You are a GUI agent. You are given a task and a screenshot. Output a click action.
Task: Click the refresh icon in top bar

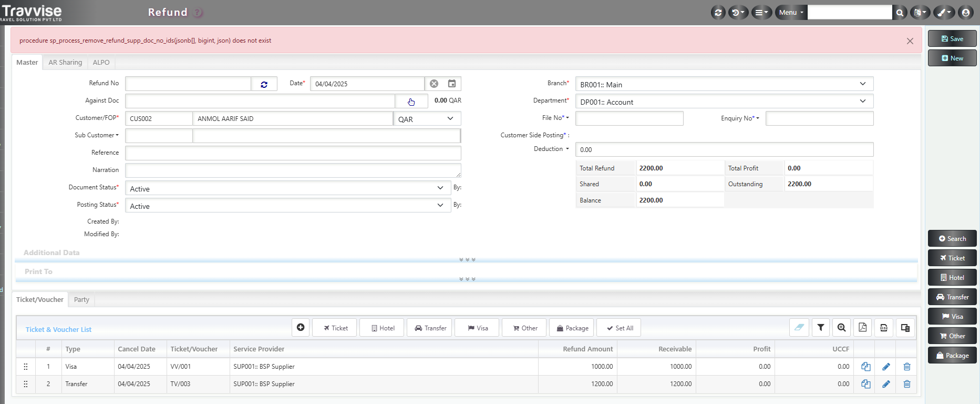pos(718,13)
